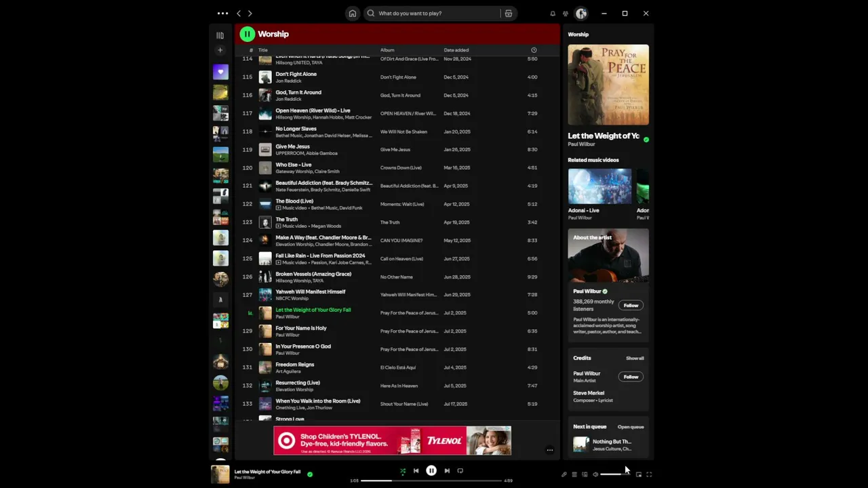The height and width of the screenshot is (488, 868).
Task: Mute the volume speaker icon
Action: tap(595, 474)
